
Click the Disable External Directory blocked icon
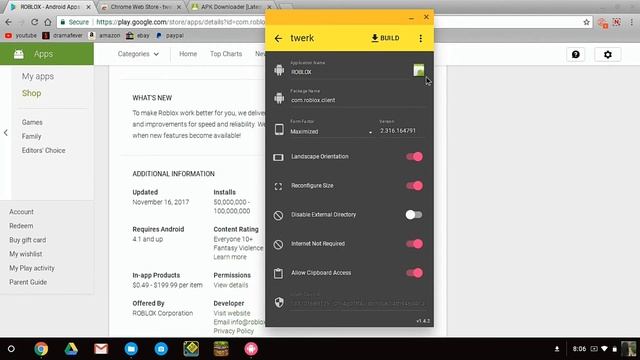278,216
